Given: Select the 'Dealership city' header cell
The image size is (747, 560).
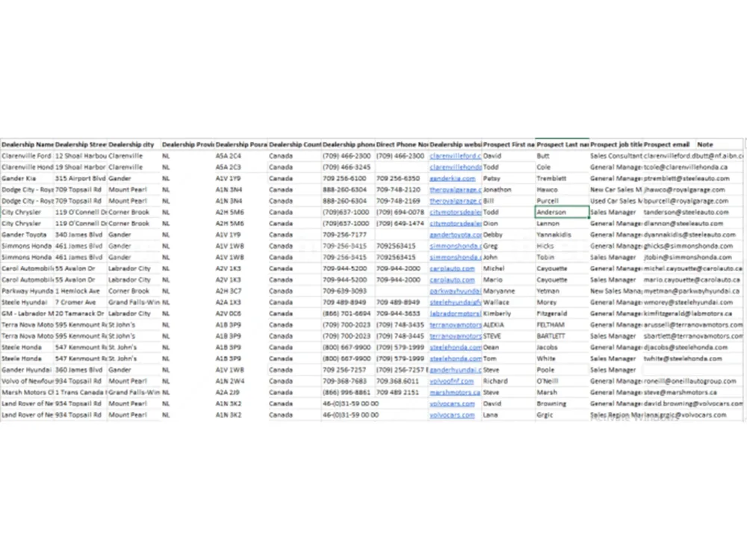Looking at the screenshot, I should pyautogui.click(x=134, y=144).
